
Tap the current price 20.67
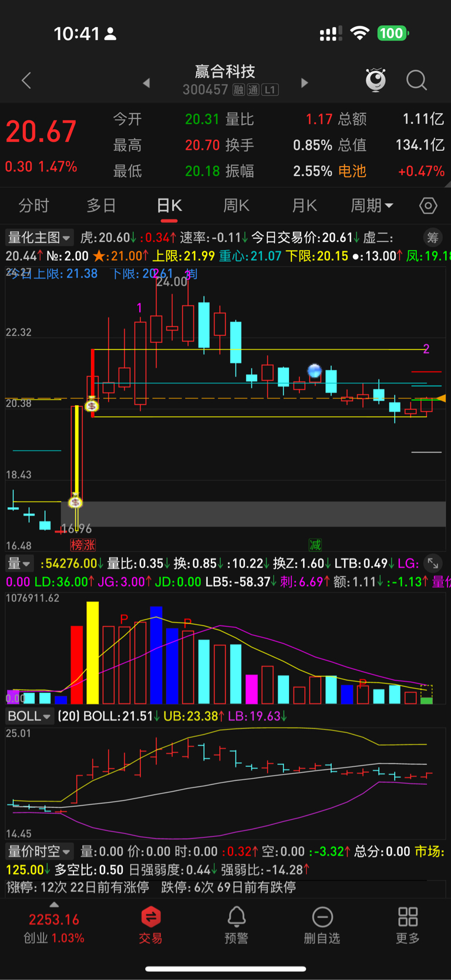[41, 131]
